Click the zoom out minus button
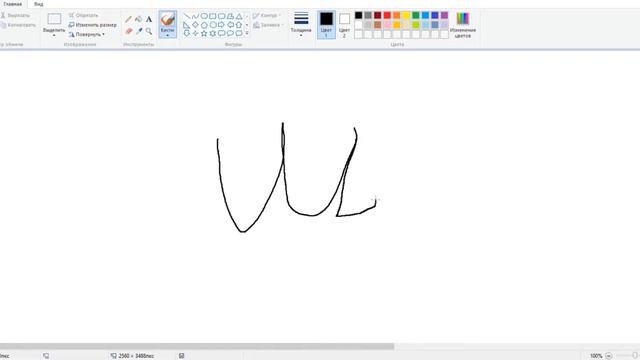 [609, 356]
